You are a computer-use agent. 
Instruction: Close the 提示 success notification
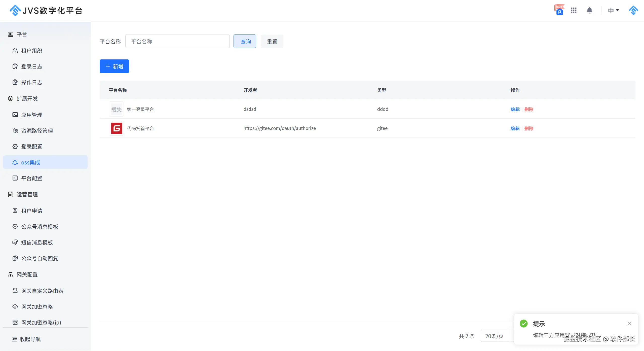click(x=629, y=324)
